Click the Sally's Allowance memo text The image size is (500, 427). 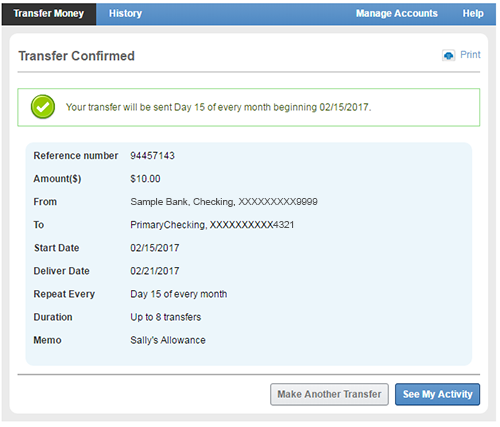[168, 340]
